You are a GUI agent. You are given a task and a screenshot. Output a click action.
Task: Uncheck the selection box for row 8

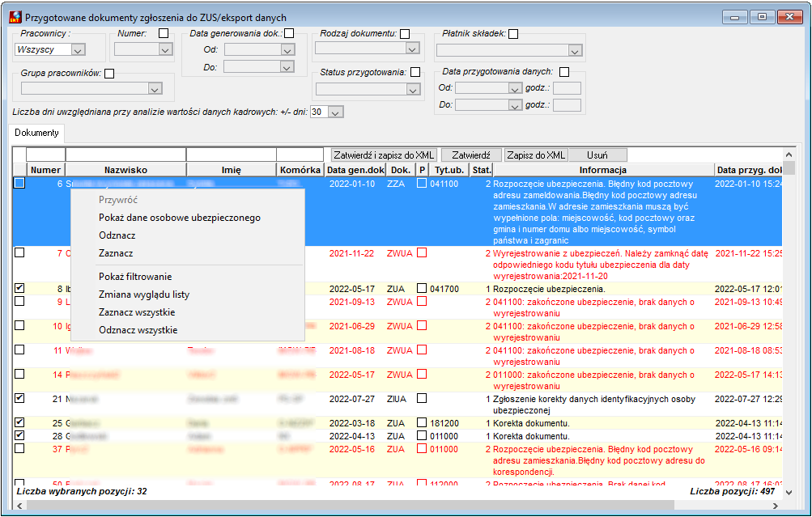pos(19,288)
